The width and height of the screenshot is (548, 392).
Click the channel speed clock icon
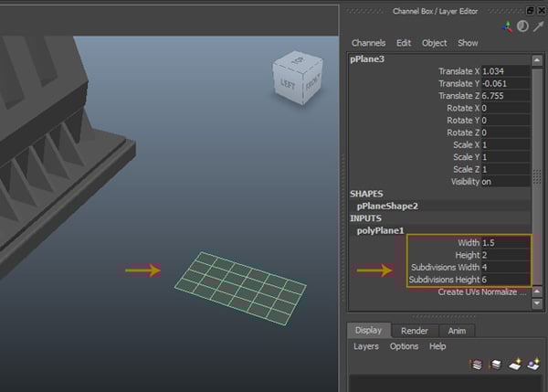point(522,26)
